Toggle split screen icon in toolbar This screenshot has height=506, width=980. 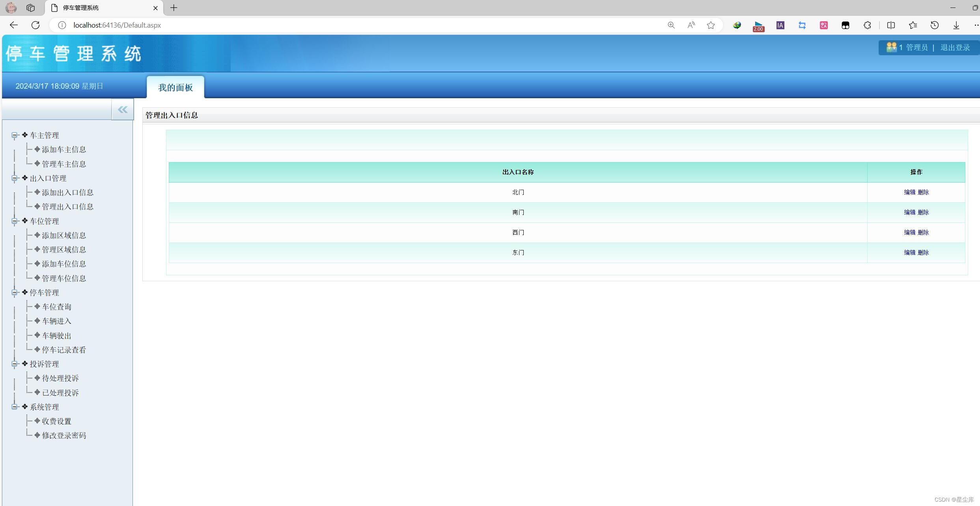891,25
